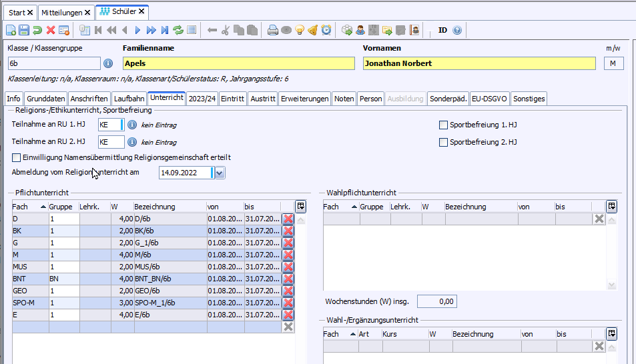Open help with the blue question mark icon

(457, 30)
